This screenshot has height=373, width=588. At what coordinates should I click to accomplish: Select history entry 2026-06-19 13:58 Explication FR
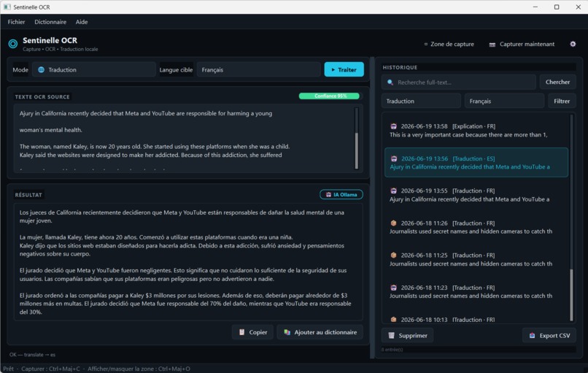tap(476, 130)
